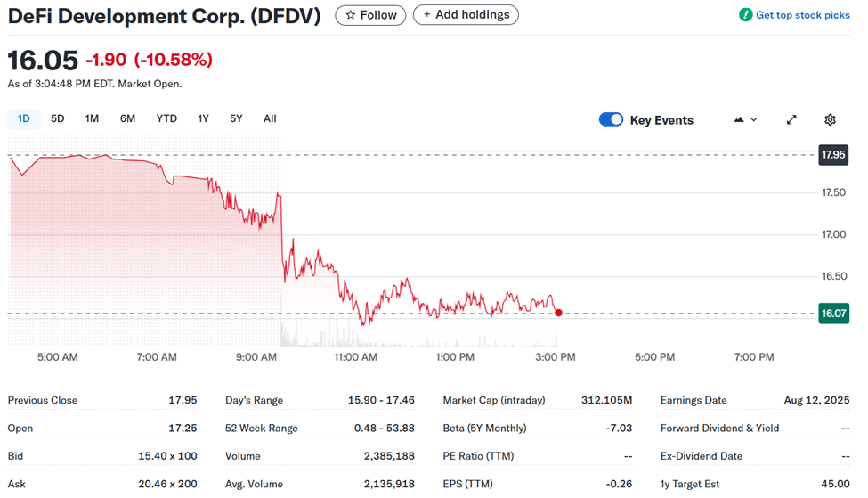Select the YTD chart range
868x498 pixels.
(166, 118)
